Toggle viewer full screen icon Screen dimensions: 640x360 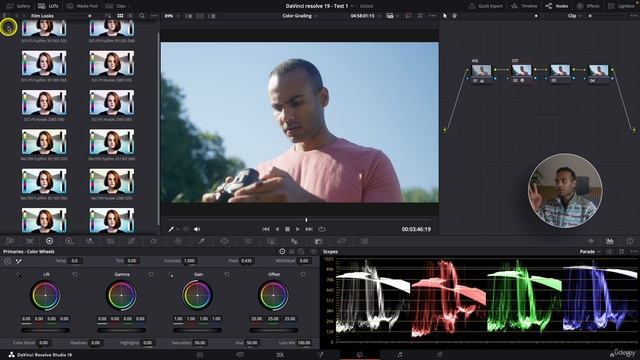coord(420,16)
